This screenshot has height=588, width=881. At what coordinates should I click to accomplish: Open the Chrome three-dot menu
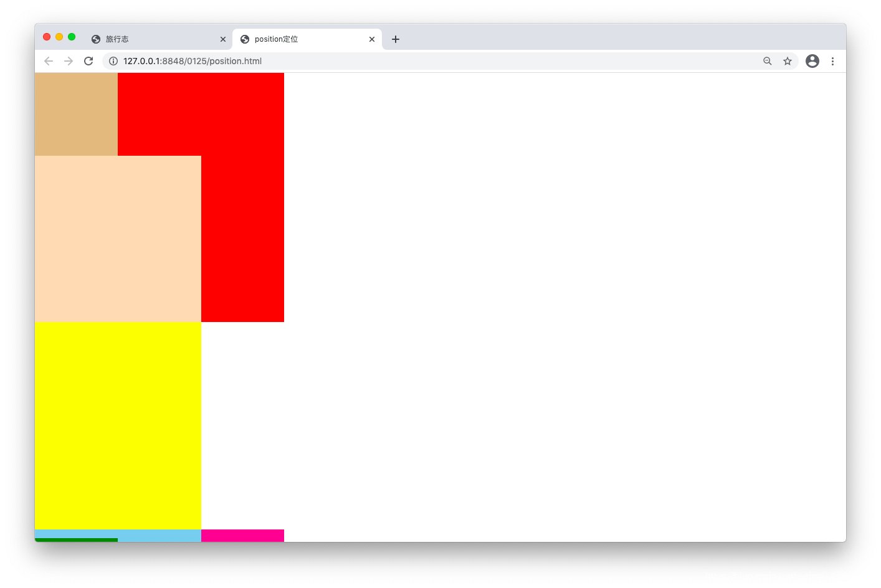(x=832, y=61)
